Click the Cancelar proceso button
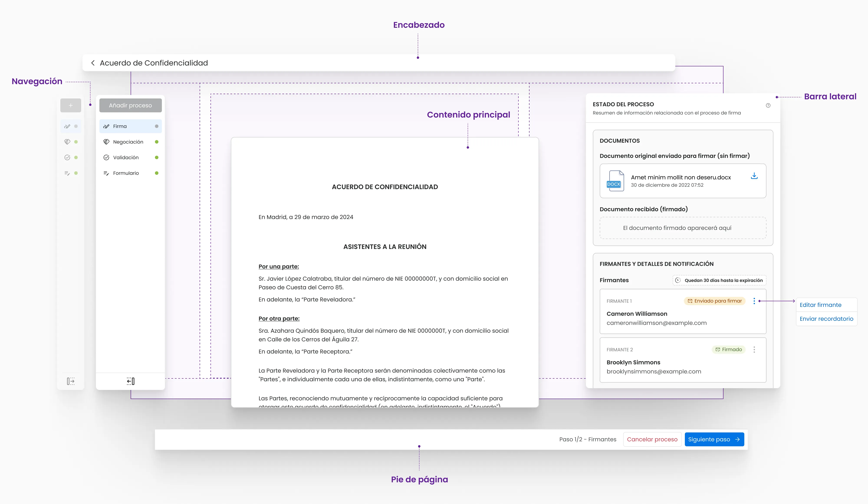This screenshot has height=504, width=868. (x=652, y=439)
